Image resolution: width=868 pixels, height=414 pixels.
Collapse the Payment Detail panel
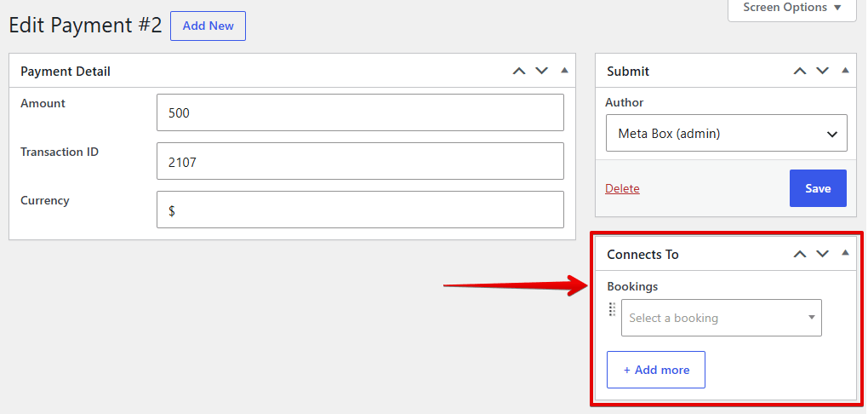564,71
